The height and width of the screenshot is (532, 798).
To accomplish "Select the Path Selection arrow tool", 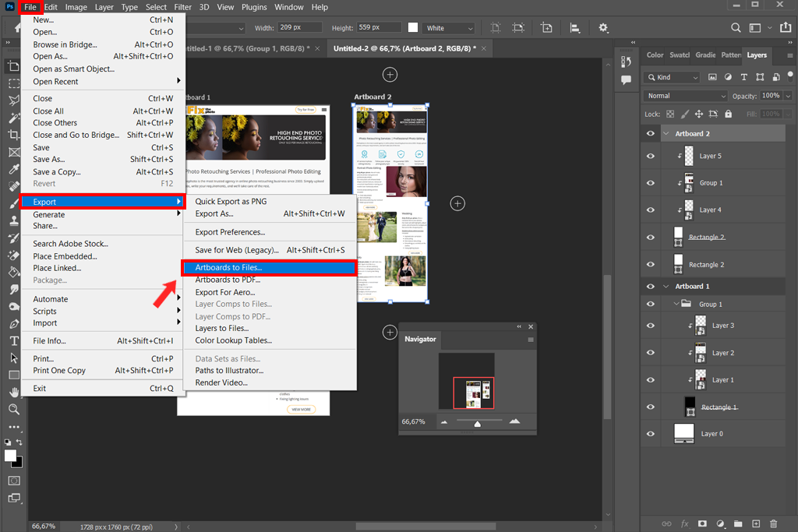I will tap(14, 358).
